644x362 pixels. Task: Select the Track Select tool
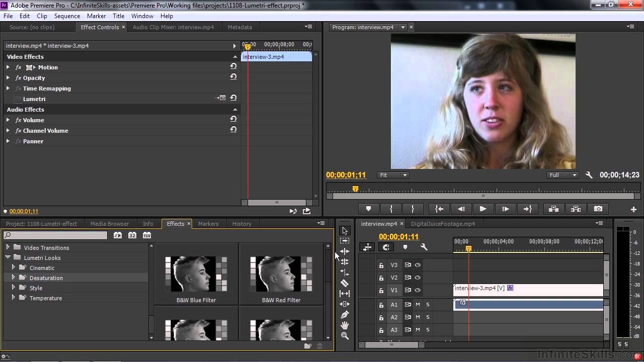click(345, 241)
